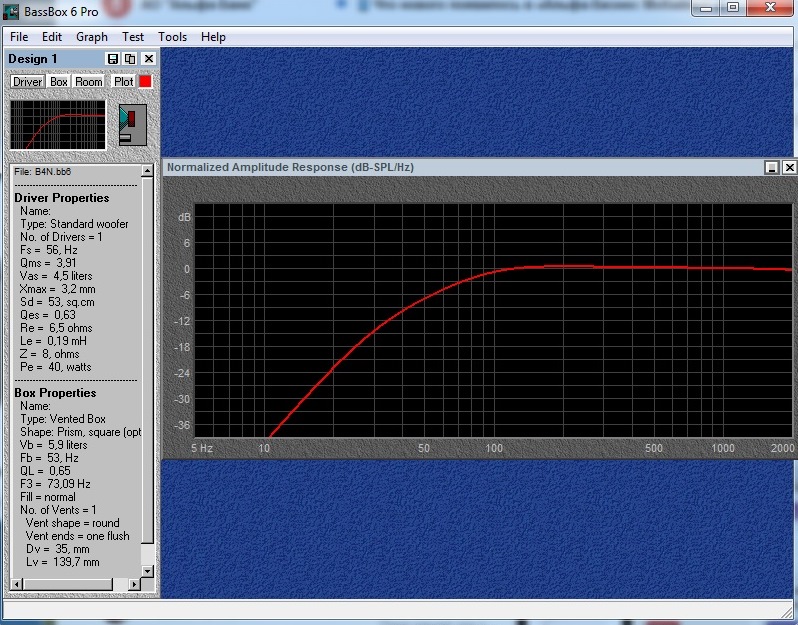Click the BassBox 6 Pro title bar icon
798x625 pixels.
click(11, 12)
